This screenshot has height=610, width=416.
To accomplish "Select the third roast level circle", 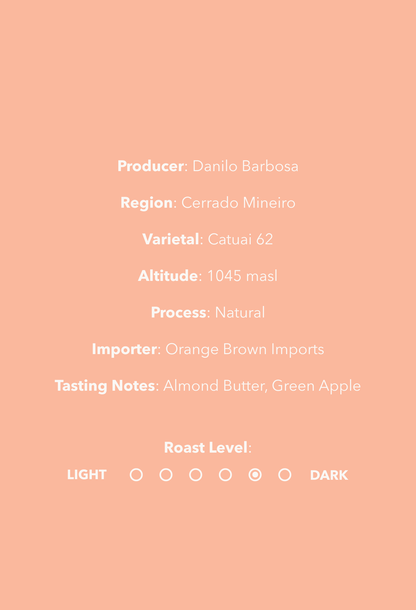I will 195,475.
